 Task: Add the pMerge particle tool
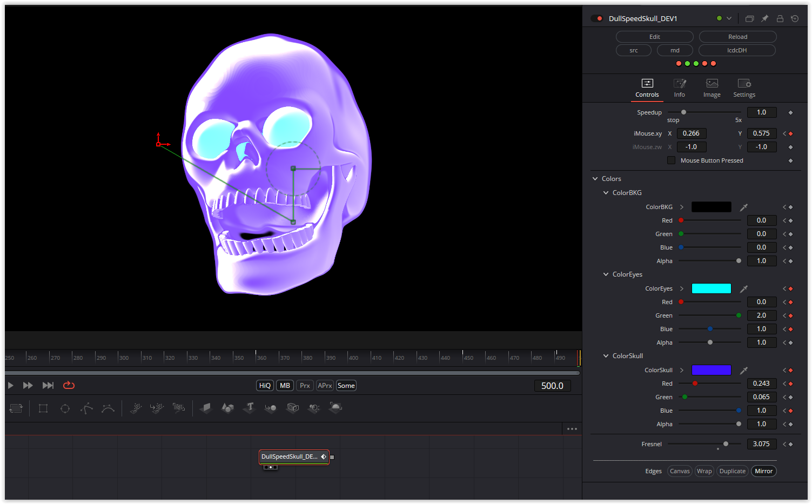pos(157,408)
